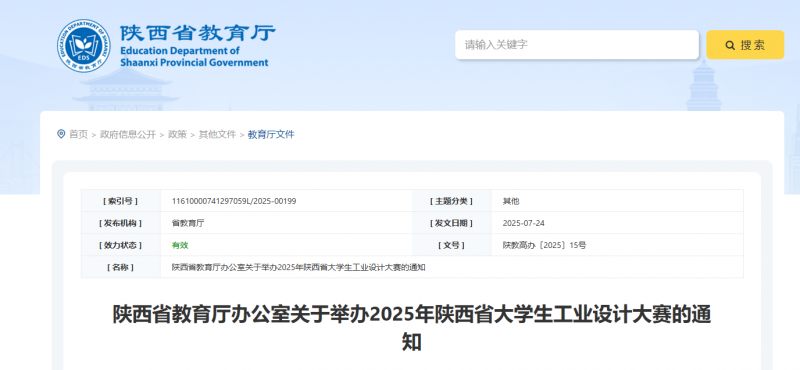Click the 文号 label cell
Viewport: 800px width, 370px height.
click(x=452, y=245)
